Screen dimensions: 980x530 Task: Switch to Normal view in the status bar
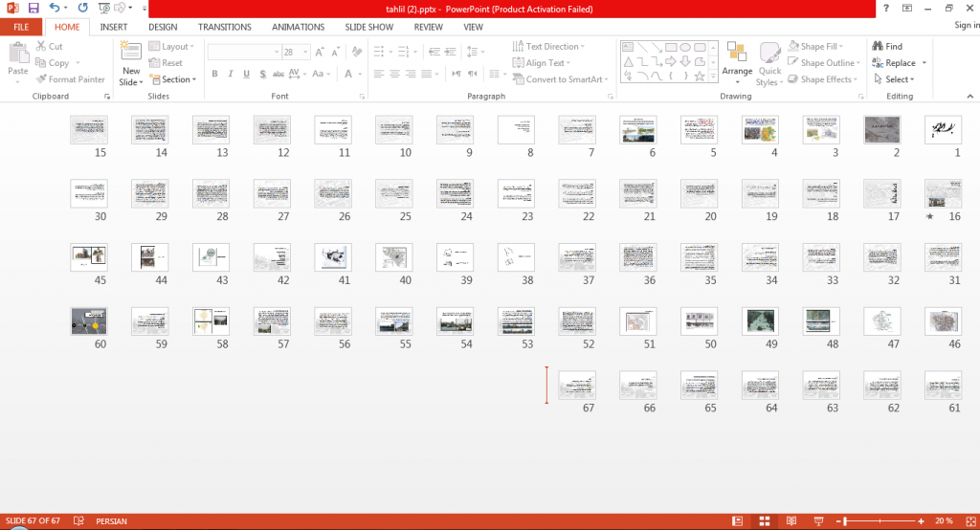coord(738,520)
